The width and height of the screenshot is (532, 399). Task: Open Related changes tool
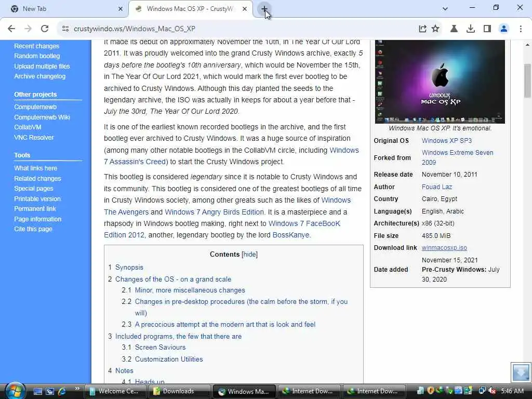point(37,179)
